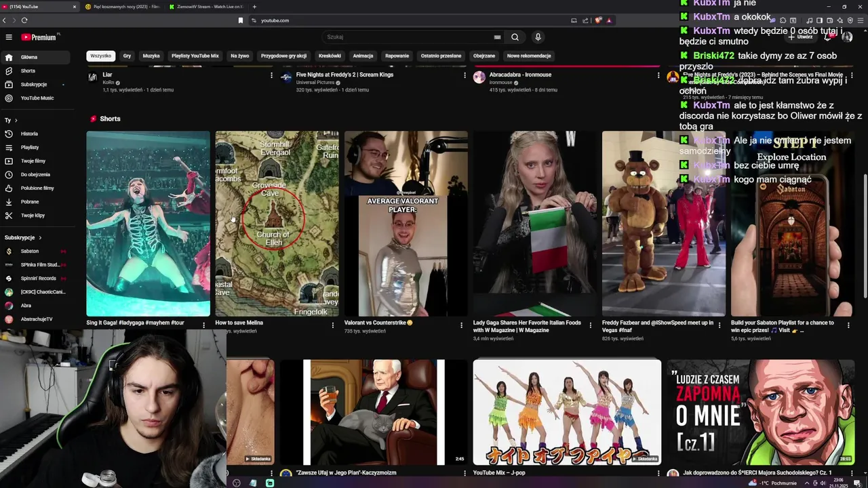
Task: Open options for Five Nights at Freddy's 2 video
Action: pyautogui.click(x=465, y=75)
